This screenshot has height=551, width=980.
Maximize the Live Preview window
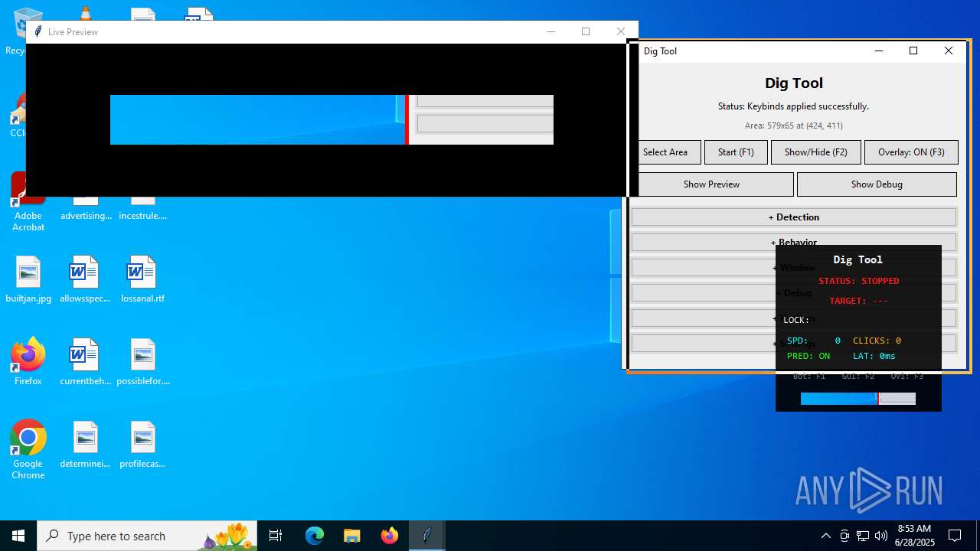coord(586,31)
